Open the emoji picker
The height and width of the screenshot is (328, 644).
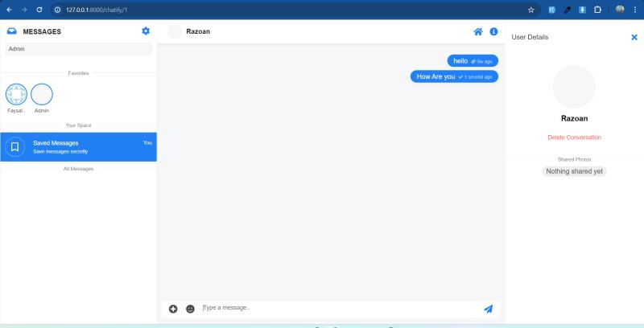click(x=190, y=309)
